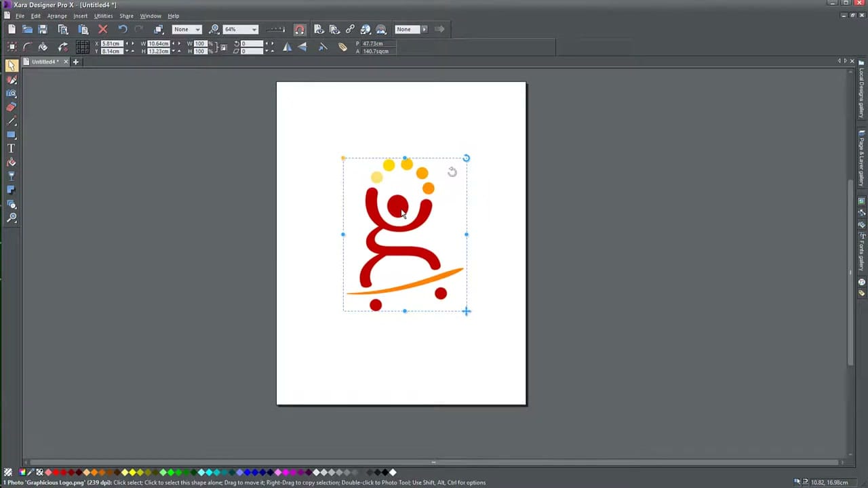The height and width of the screenshot is (488, 868).
Task: Select the Fill tool
Action: click(12, 161)
